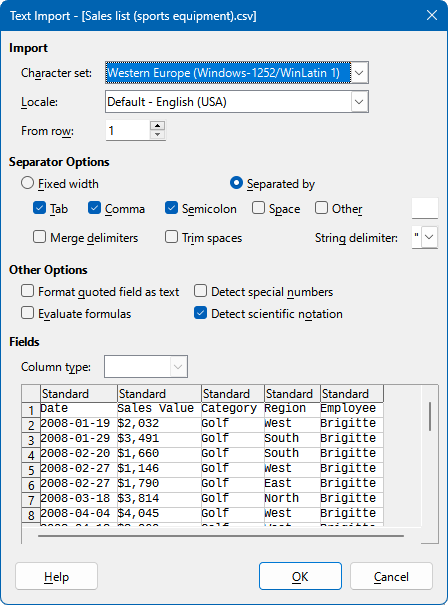Click the $4,045 sales value cell
Screen dimensions: 448x605
[159, 514]
